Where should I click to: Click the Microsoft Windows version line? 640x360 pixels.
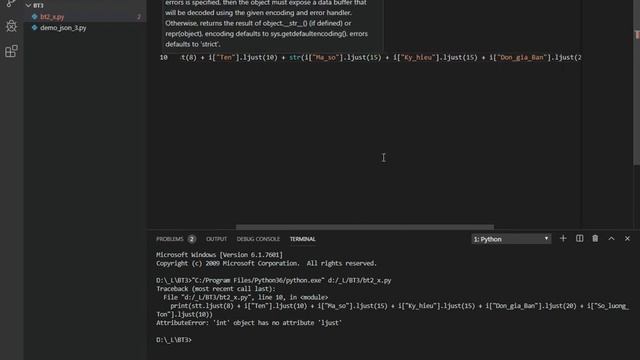click(219, 255)
